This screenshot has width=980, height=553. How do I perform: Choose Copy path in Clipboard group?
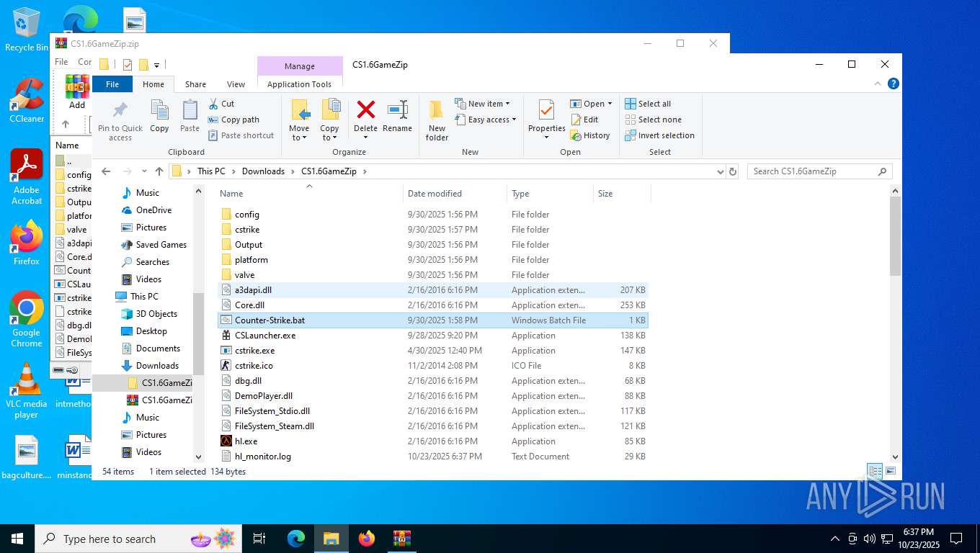click(x=233, y=120)
